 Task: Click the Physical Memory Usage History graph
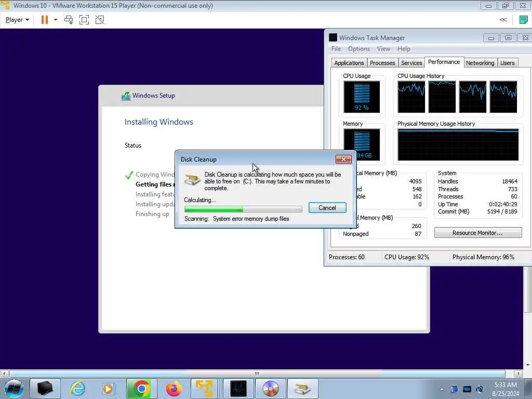(458, 144)
